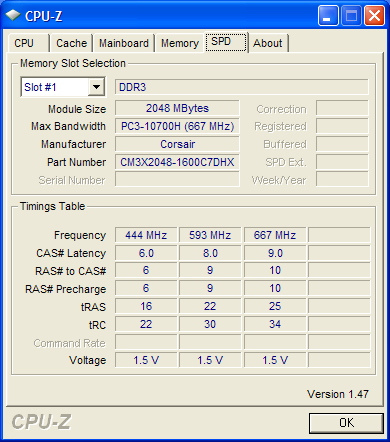This screenshot has height=442, width=390.
Task: Click the tRC value 22
Action: pos(146,324)
